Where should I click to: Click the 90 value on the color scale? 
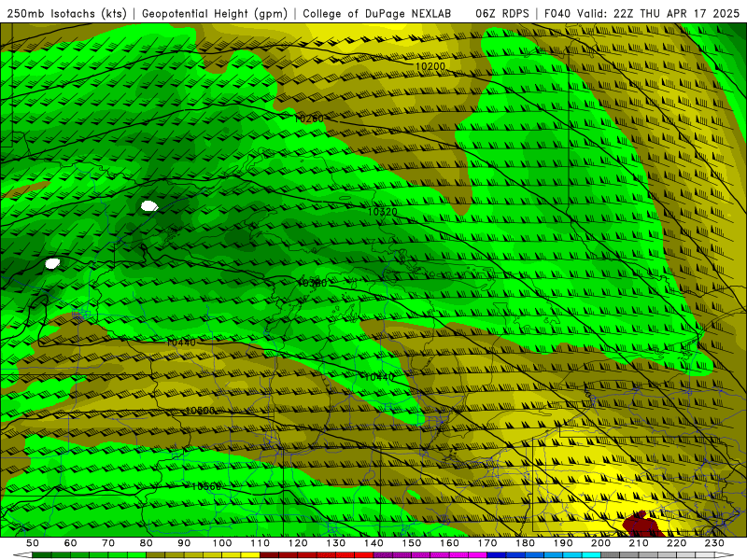tap(184, 543)
